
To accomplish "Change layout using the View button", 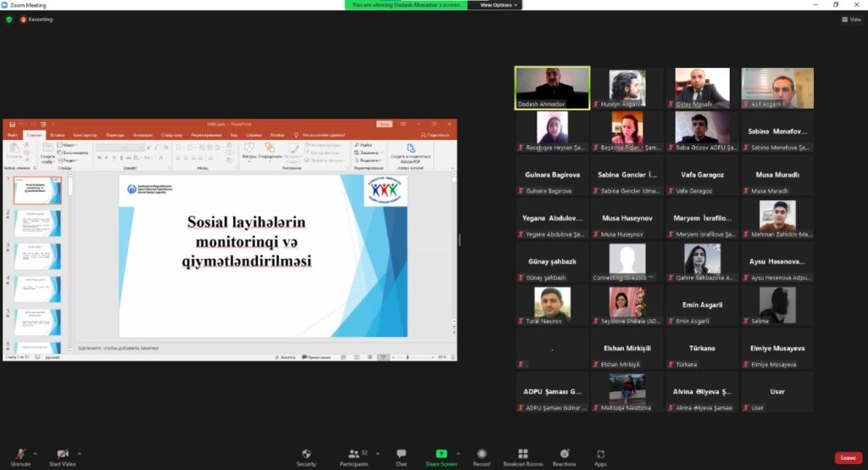I will point(850,20).
